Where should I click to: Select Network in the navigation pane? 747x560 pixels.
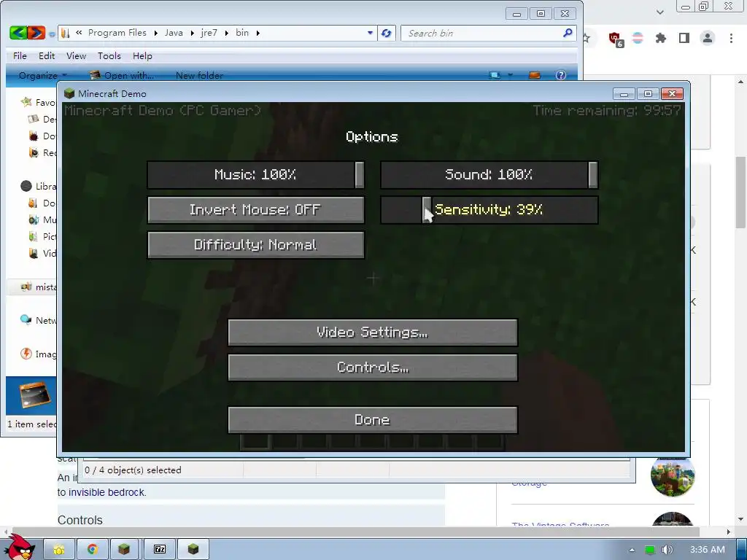coord(38,321)
